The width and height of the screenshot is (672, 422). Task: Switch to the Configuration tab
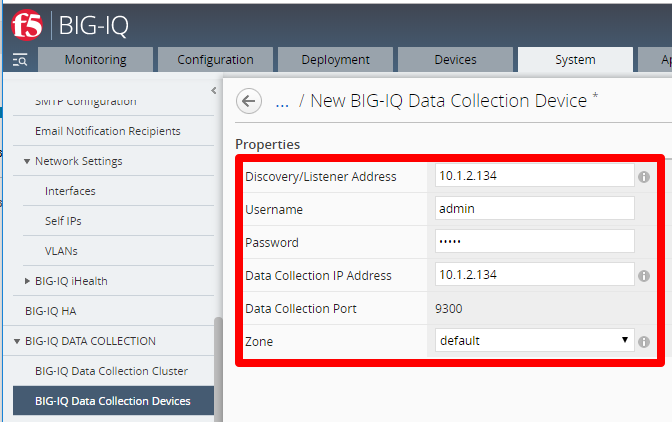click(x=216, y=60)
